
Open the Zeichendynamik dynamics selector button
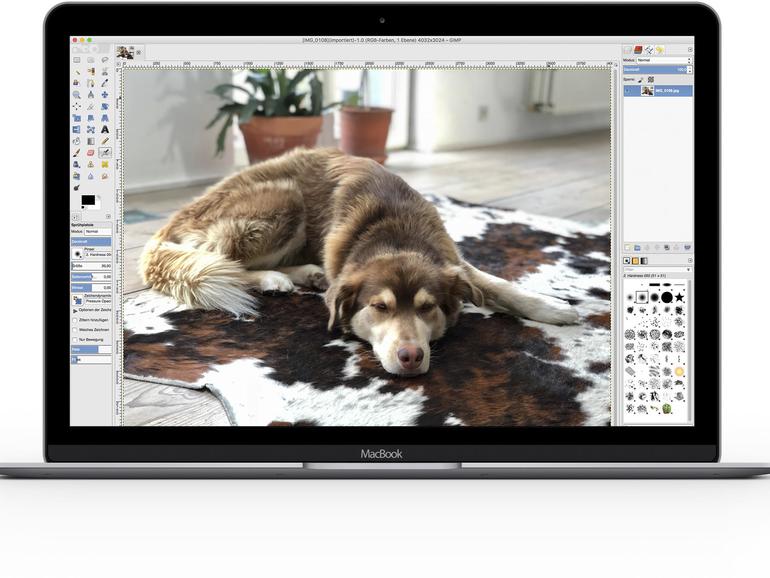pyautogui.click(x=77, y=300)
